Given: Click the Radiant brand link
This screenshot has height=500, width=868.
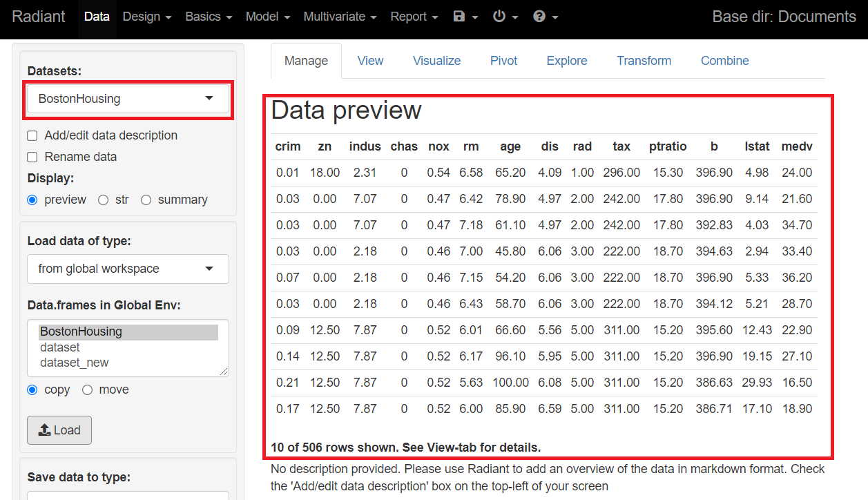Looking at the screenshot, I should [39, 17].
